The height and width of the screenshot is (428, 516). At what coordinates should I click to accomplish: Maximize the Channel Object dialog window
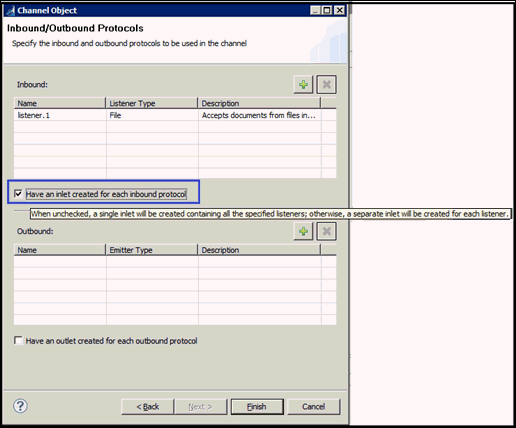(x=327, y=10)
